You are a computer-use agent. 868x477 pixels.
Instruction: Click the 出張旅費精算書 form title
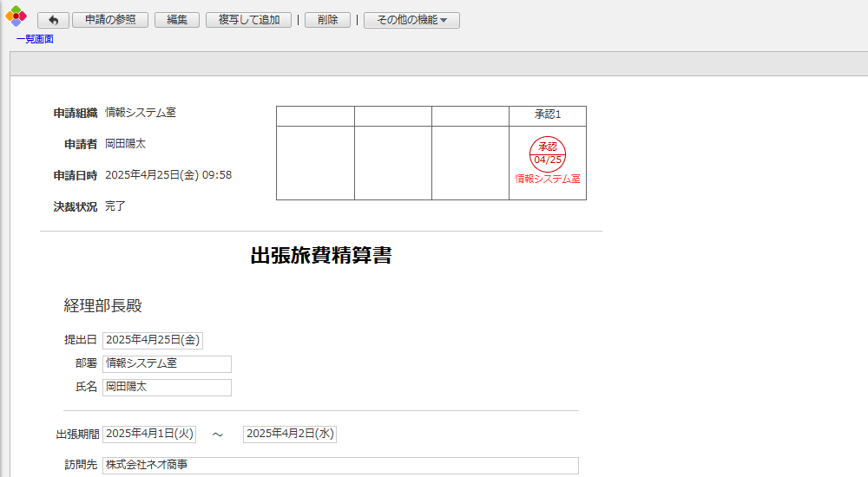(320, 256)
